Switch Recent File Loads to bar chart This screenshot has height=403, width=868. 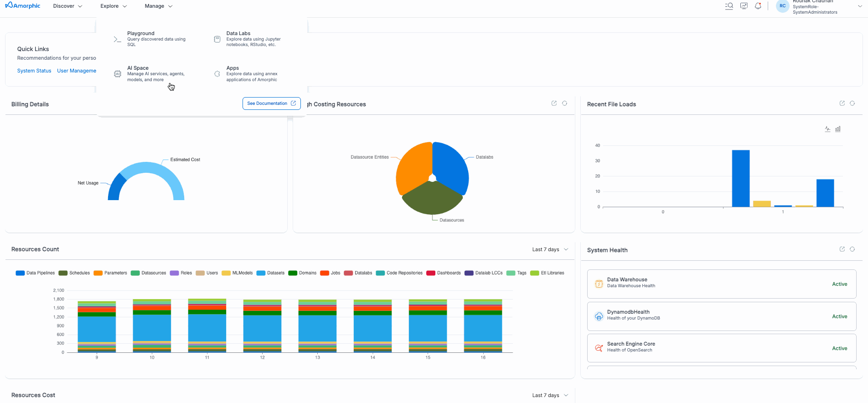point(838,129)
